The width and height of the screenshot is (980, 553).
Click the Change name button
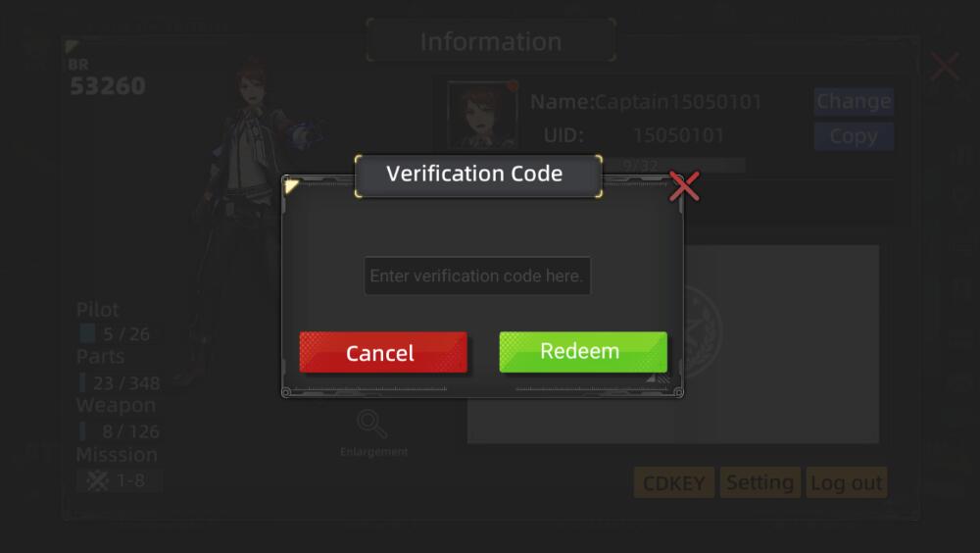[x=854, y=101]
